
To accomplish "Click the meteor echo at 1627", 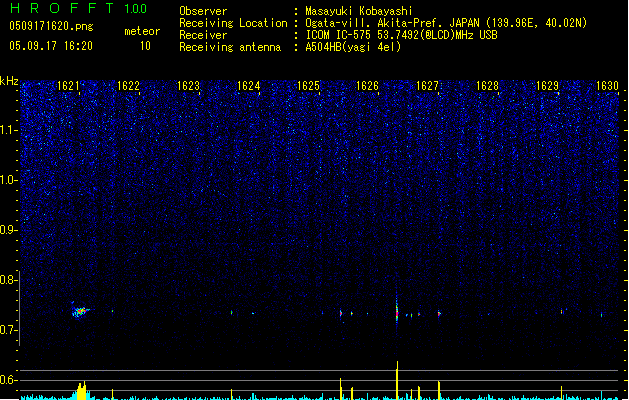I will click(x=439, y=314).
